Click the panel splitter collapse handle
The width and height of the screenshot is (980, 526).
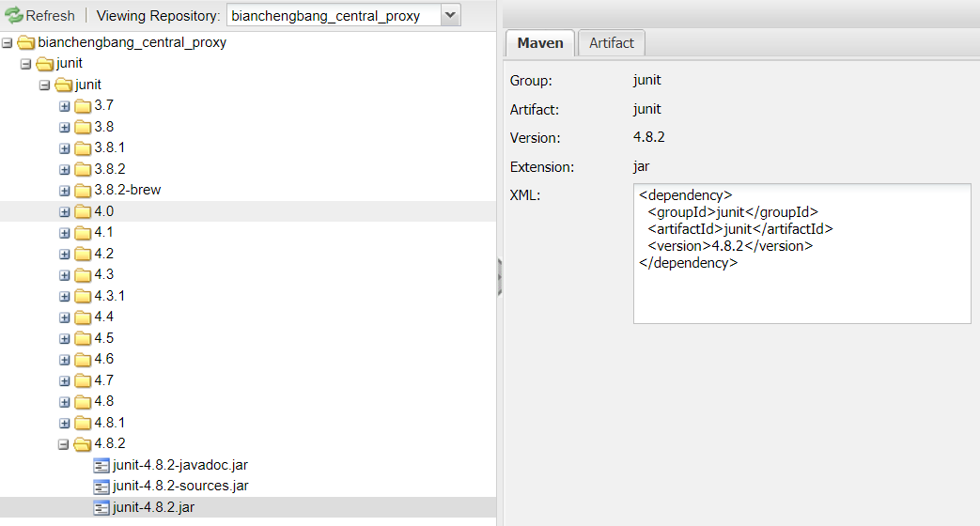tap(499, 277)
